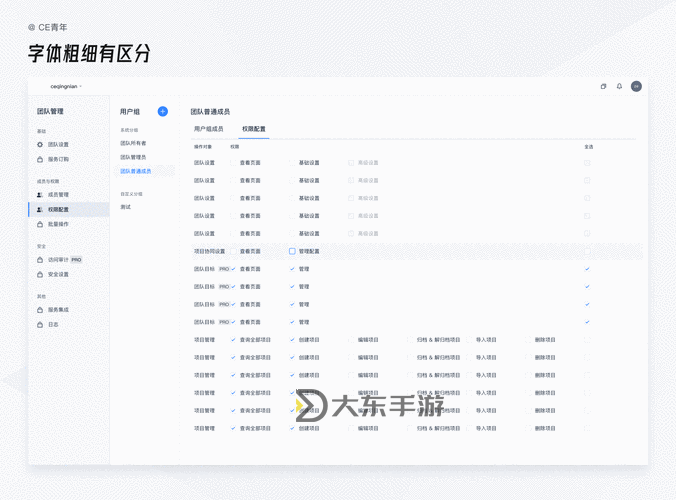
Task: Click the 成员管理 person icon
Action: (x=40, y=195)
